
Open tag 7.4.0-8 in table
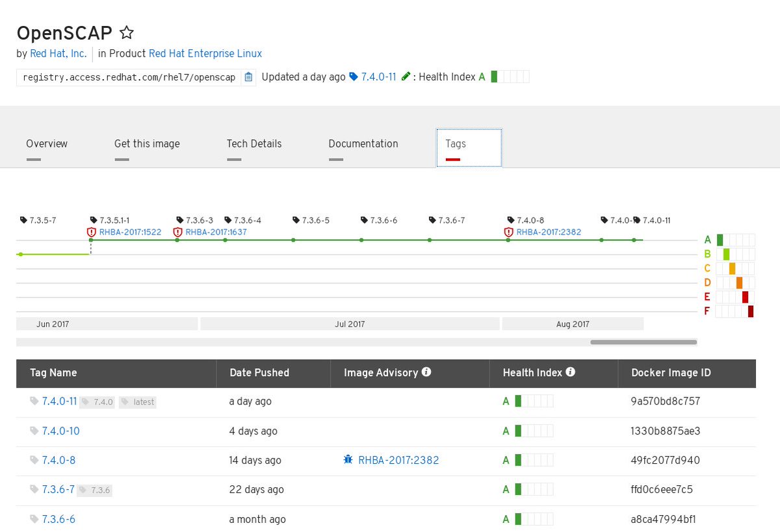tap(58, 460)
